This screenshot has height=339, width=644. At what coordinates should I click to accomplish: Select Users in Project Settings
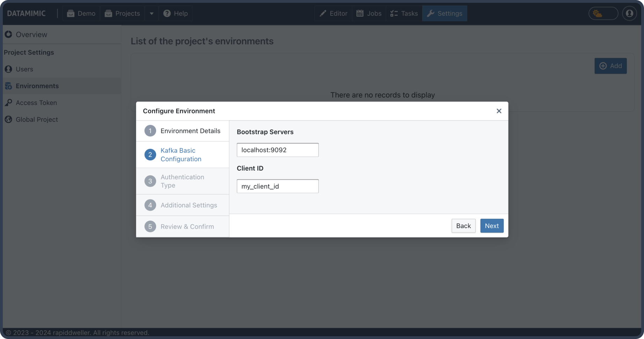pyautogui.click(x=24, y=69)
